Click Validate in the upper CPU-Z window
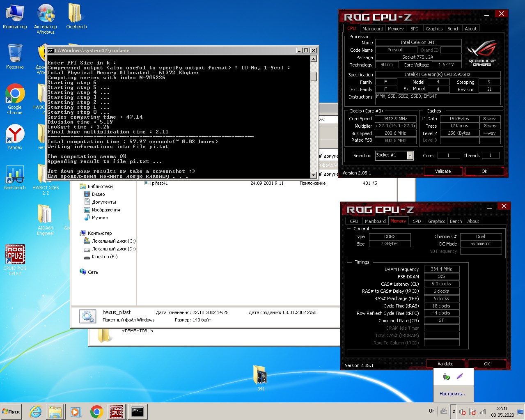This screenshot has width=525, height=420. (x=443, y=171)
